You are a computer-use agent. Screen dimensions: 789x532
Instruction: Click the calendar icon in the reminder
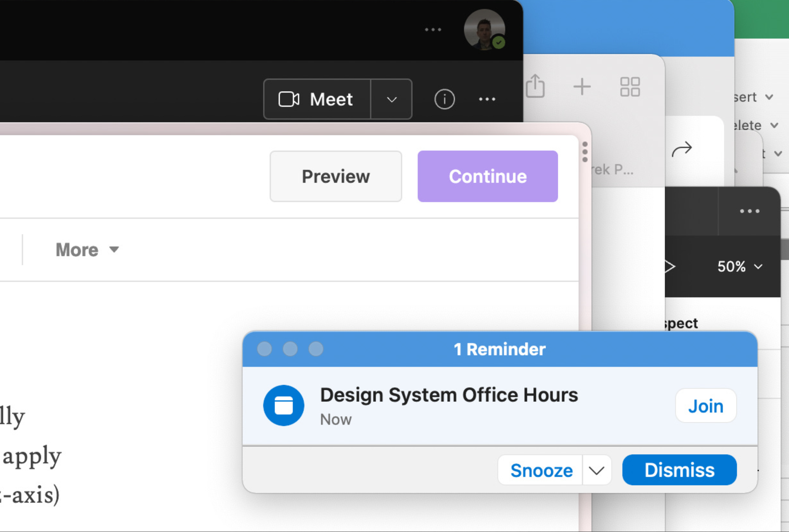[284, 406]
